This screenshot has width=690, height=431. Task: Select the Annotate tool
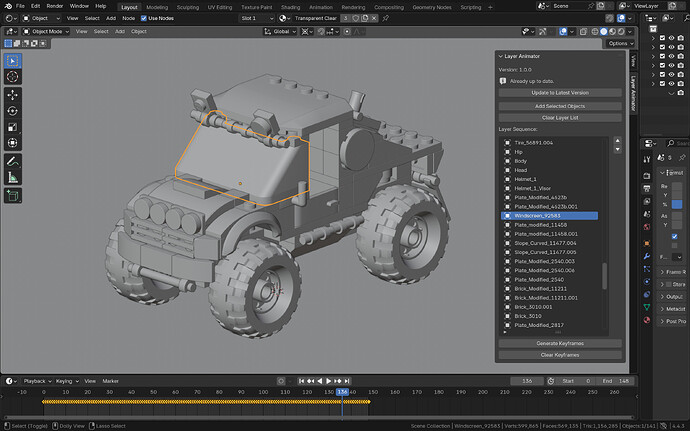[x=13, y=161]
